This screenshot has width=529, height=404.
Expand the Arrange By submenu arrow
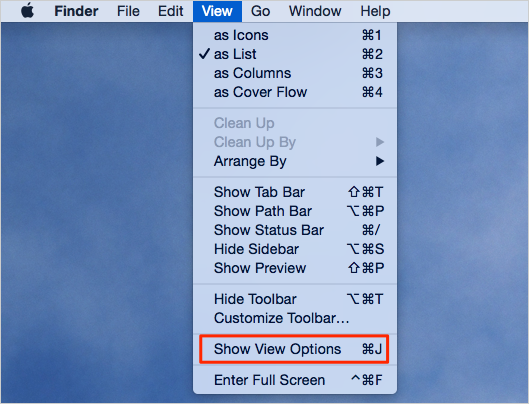coord(380,161)
